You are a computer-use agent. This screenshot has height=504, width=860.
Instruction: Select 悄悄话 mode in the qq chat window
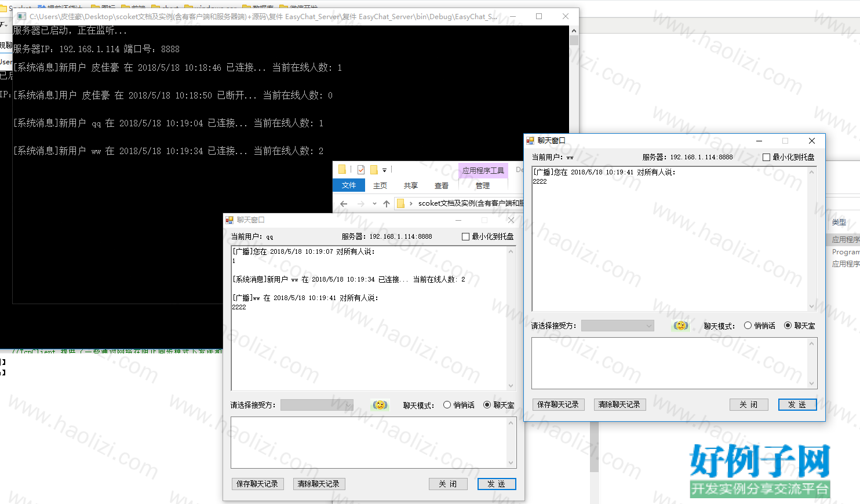[447, 405]
